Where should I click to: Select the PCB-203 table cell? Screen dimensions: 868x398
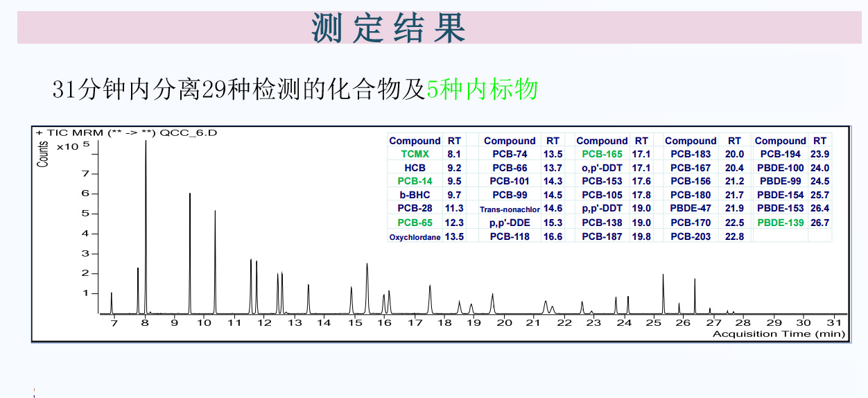[691, 236]
